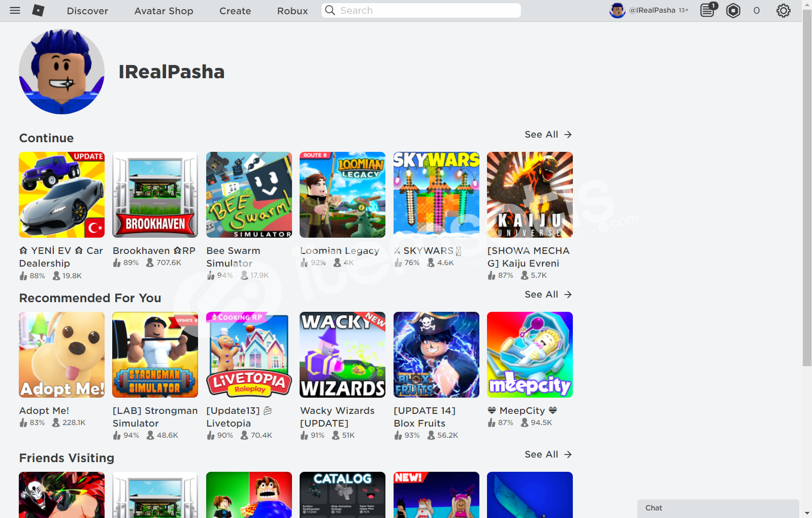Open the notifications feed icon
Screen dimensions: 812x518
click(708, 10)
